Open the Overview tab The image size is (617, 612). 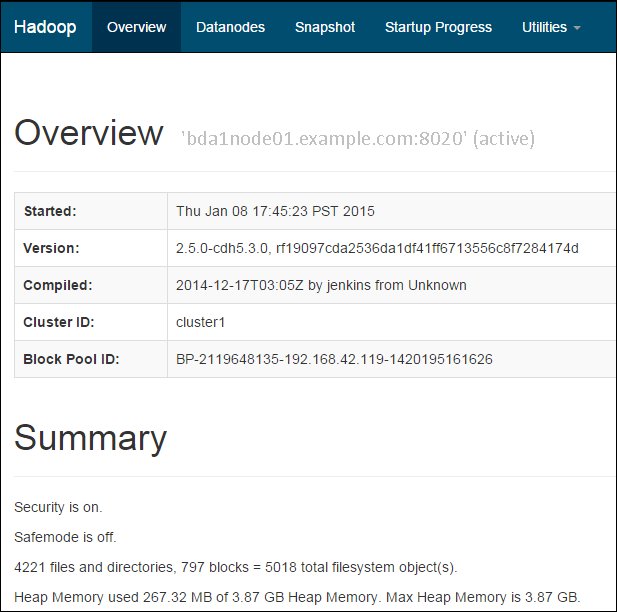point(137,27)
